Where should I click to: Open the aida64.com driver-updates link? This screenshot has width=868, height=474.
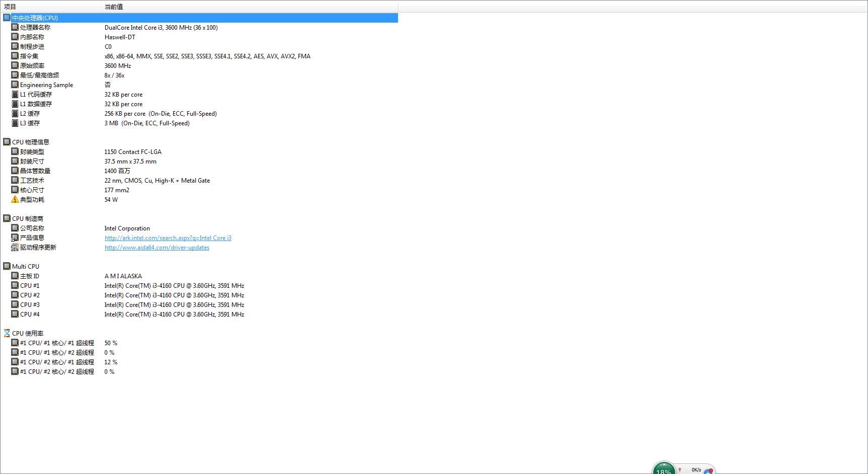(157, 248)
